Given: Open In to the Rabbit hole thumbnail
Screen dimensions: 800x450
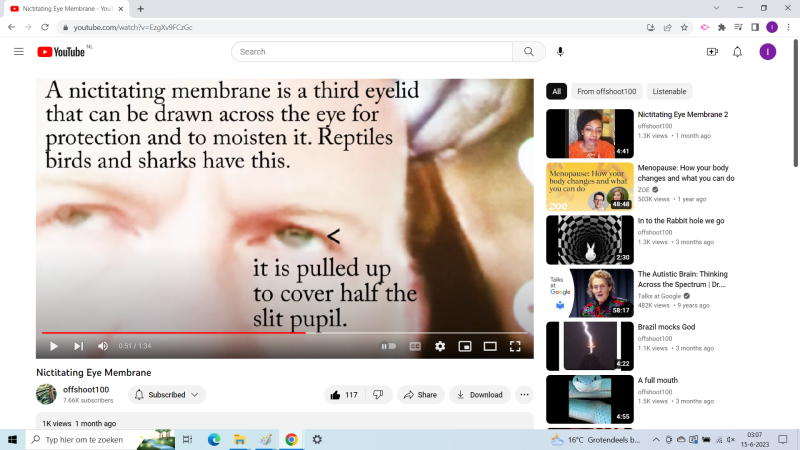Looking at the screenshot, I should [x=590, y=240].
